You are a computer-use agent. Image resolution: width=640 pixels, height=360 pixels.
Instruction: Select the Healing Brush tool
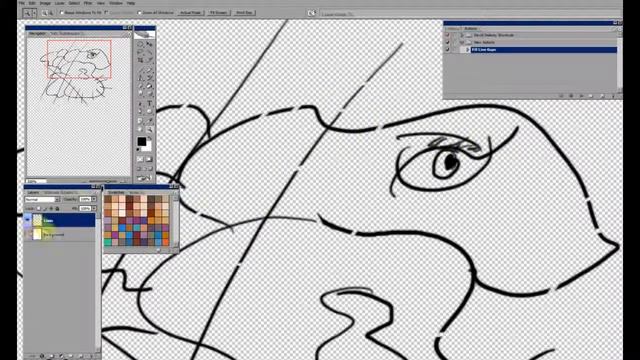pos(140,69)
